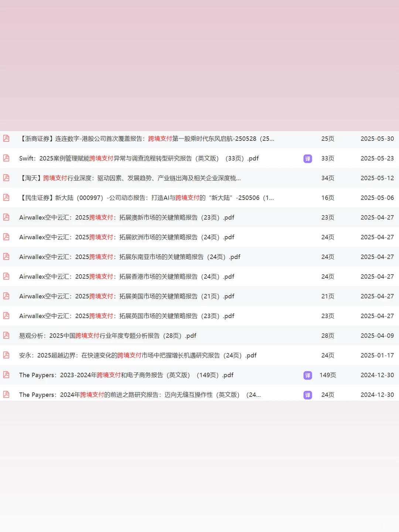The width and height of the screenshot is (399, 532).
Task: Click the 28页 page count
Action: [328, 335]
